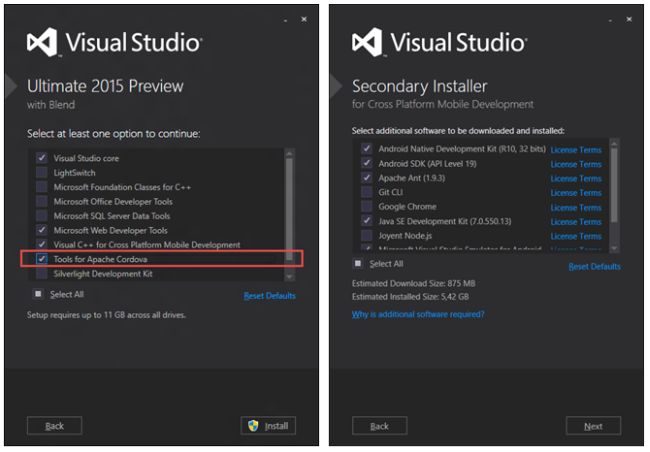650x452 pixels.
Task: Open 'Why is additional software required?' link
Action: (x=418, y=314)
